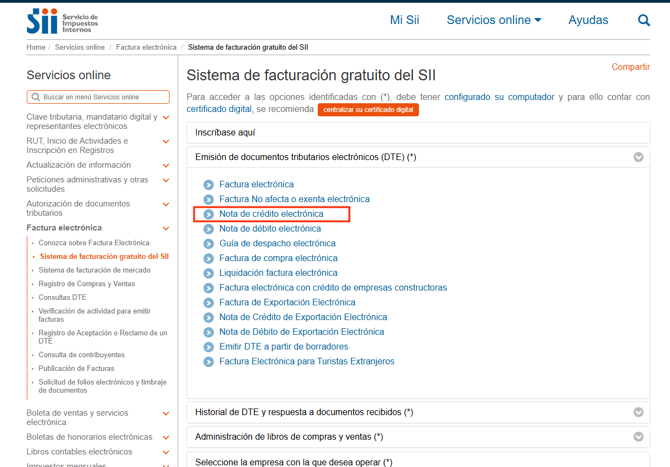Screen dimensions: 670x467
Task: Open Factura electrónica document link
Action: point(256,185)
